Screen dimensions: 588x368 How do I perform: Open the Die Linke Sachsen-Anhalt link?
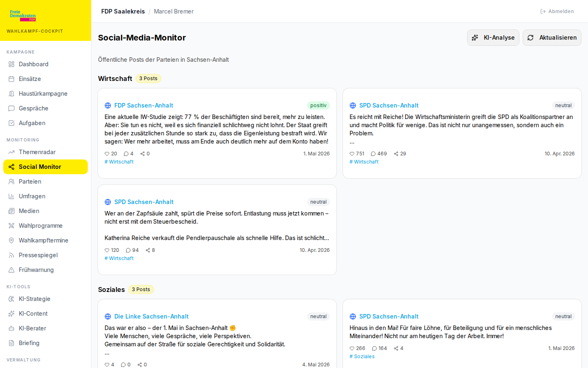[x=151, y=316]
